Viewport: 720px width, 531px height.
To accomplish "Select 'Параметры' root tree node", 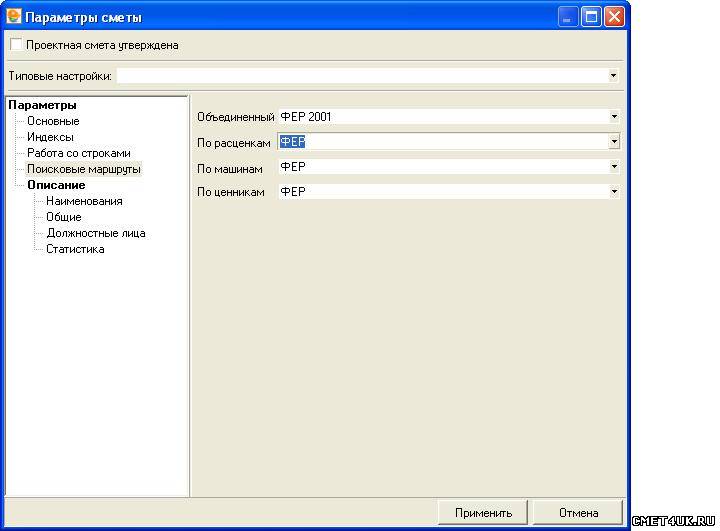I will (42, 105).
